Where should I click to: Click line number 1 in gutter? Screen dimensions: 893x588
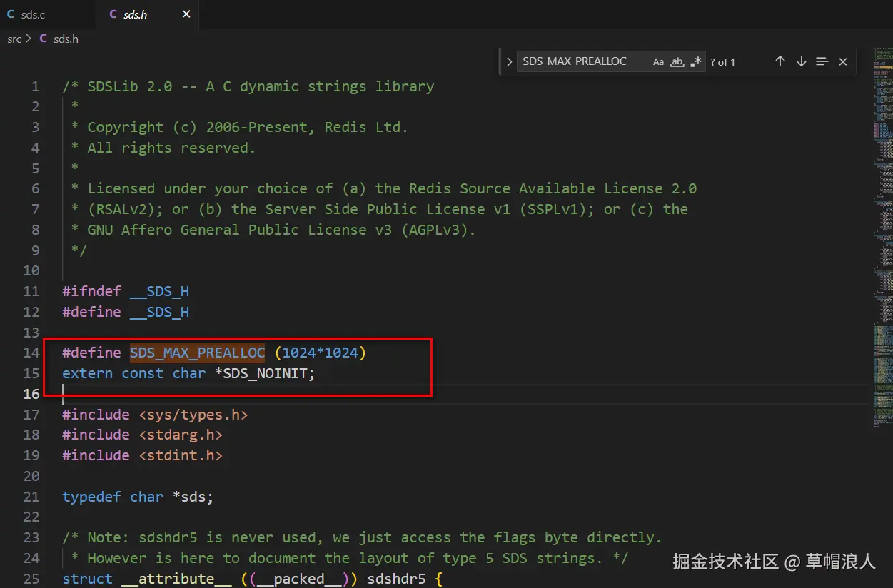(35, 86)
